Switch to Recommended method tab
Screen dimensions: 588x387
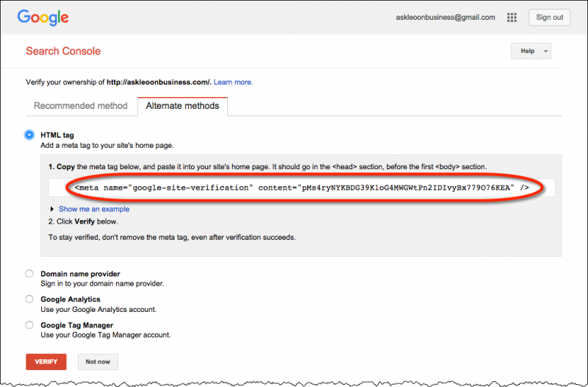pos(81,106)
